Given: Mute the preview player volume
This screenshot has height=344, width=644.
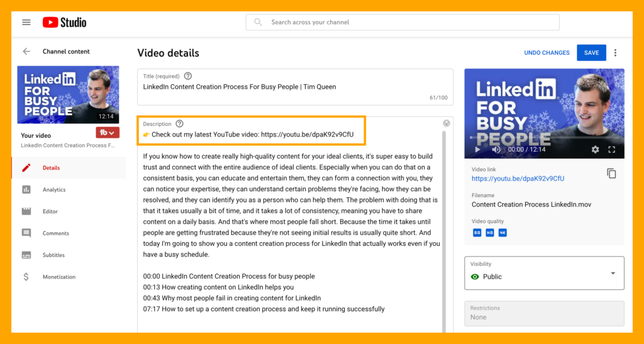Looking at the screenshot, I should pyautogui.click(x=496, y=150).
